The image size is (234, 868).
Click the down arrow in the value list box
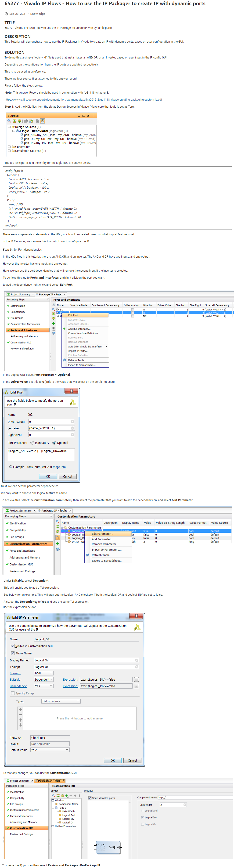pyautogui.click(x=21, y=725)
